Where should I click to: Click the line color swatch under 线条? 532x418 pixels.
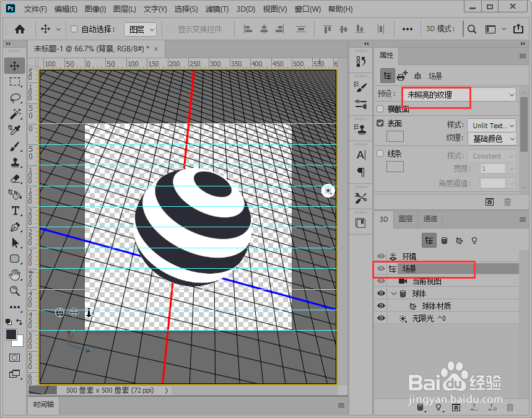click(395, 166)
